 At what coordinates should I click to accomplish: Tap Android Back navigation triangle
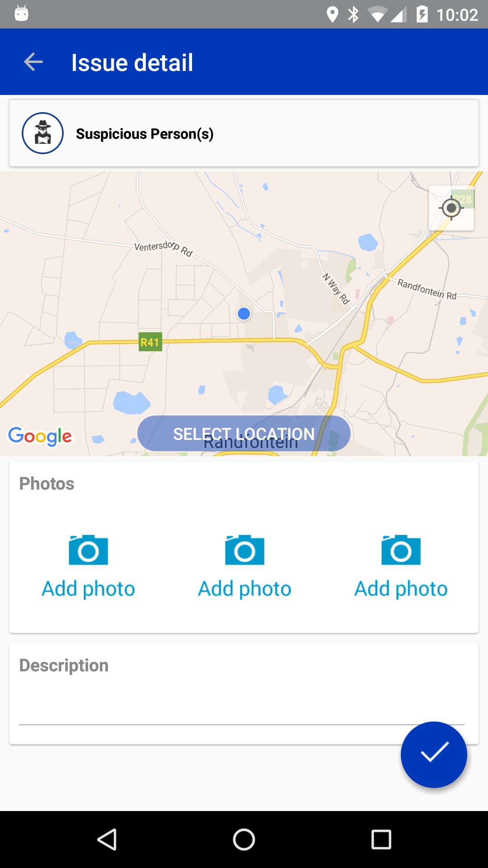point(107,840)
